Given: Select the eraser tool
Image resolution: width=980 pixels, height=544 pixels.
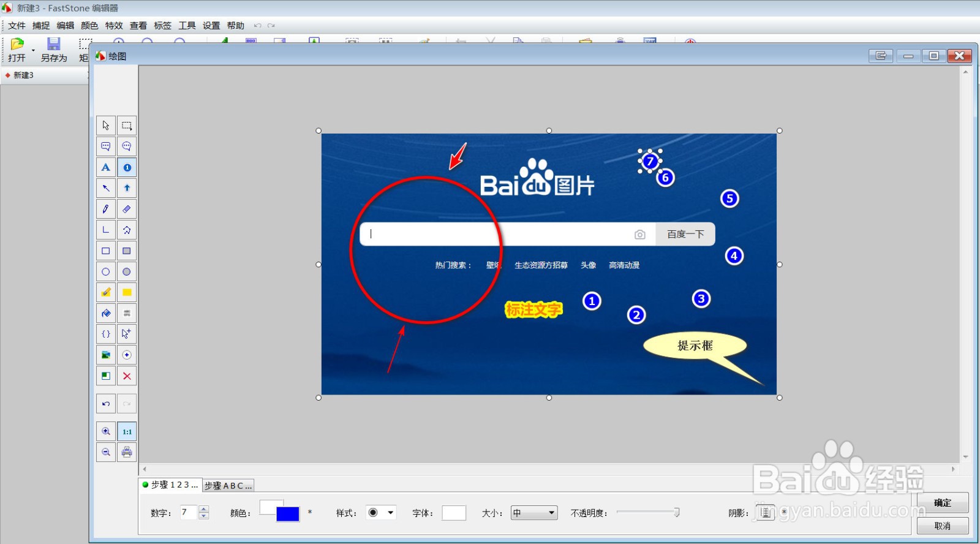Looking at the screenshot, I should [x=127, y=209].
